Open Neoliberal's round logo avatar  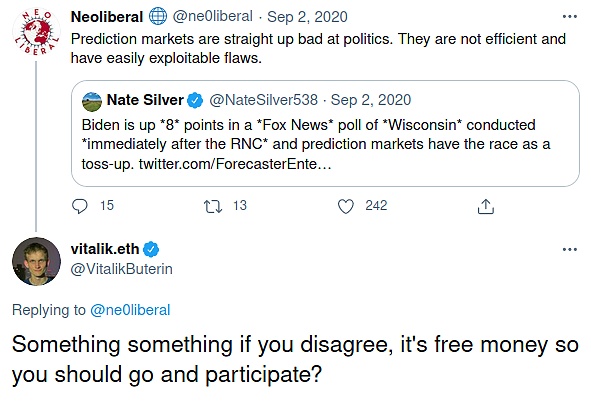(x=36, y=33)
